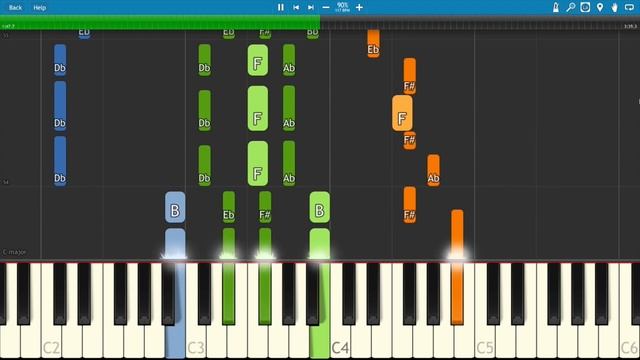The width and height of the screenshot is (640, 360).
Task: Click the C major key signature label
Action: pos(15,252)
